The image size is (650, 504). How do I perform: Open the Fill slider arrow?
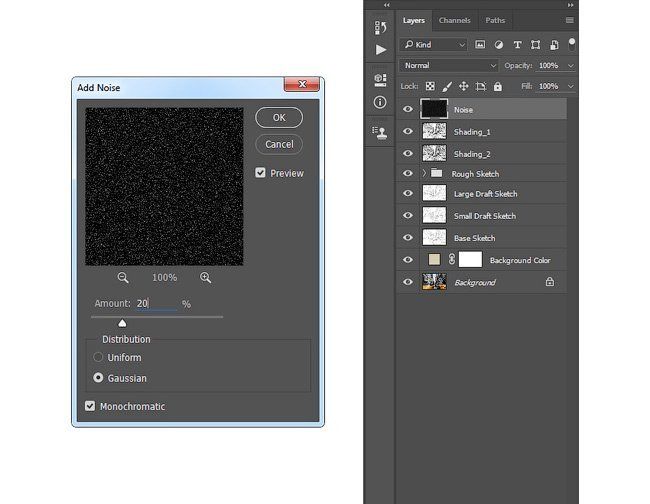[x=571, y=86]
